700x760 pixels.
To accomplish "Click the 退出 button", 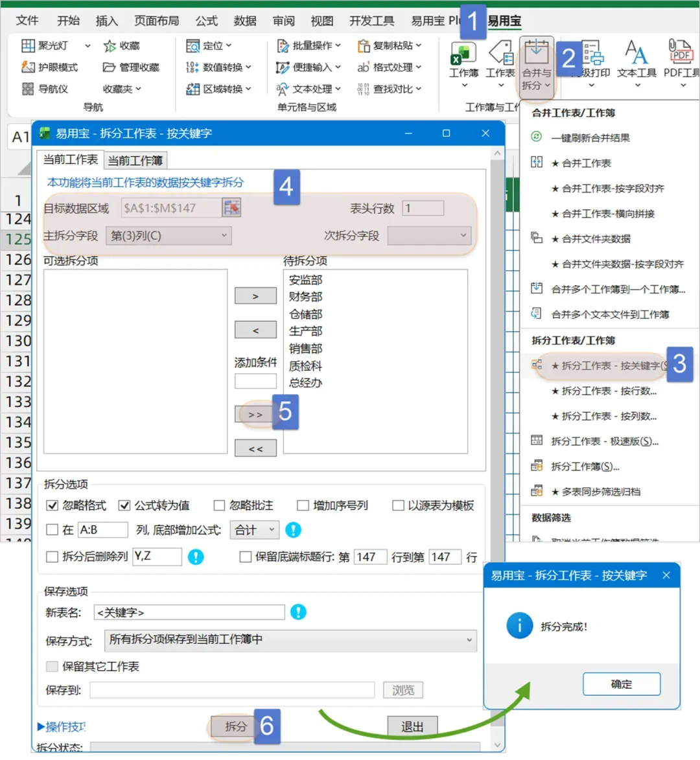I will [x=412, y=726].
